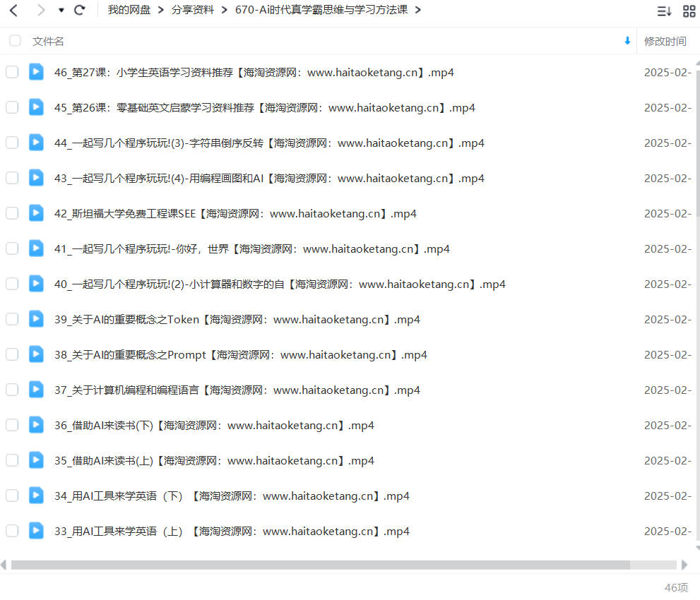The width and height of the screenshot is (700, 600).
Task: Open 我的网盘 breadcrumb
Action: click(129, 10)
